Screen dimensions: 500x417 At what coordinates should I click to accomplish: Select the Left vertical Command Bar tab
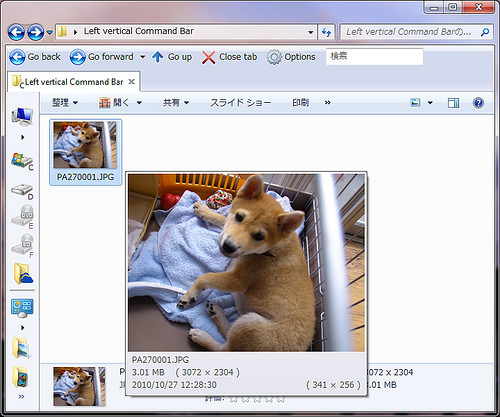(74, 82)
